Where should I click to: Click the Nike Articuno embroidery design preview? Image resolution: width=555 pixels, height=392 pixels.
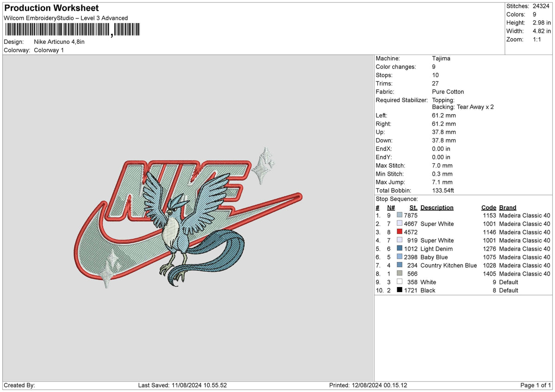point(188,218)
